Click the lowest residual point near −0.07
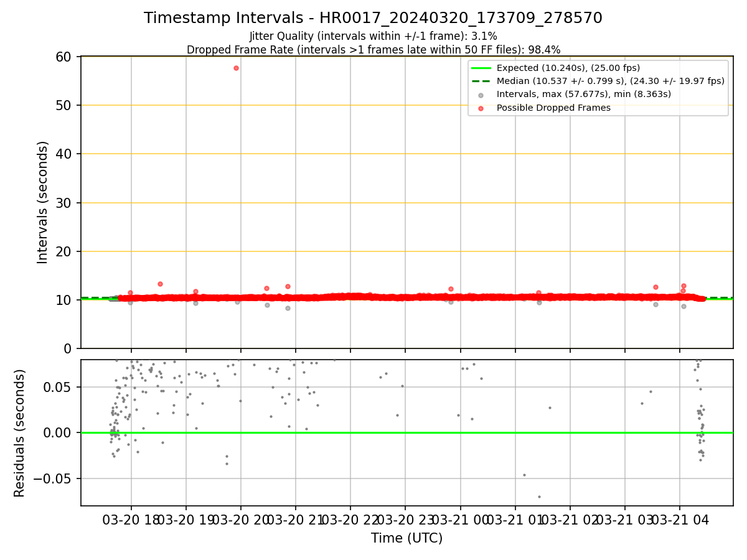Viewport: 747px width, 560px height. coord(539,497)
